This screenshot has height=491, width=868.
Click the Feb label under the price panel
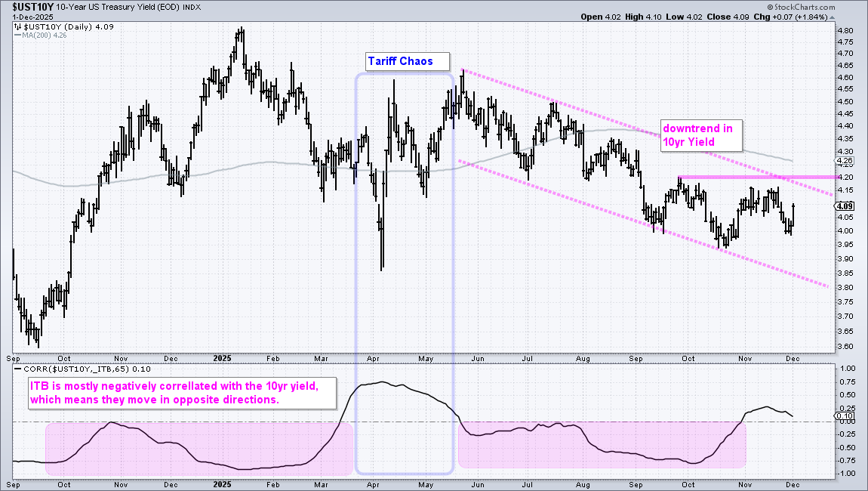coord(273,359)
